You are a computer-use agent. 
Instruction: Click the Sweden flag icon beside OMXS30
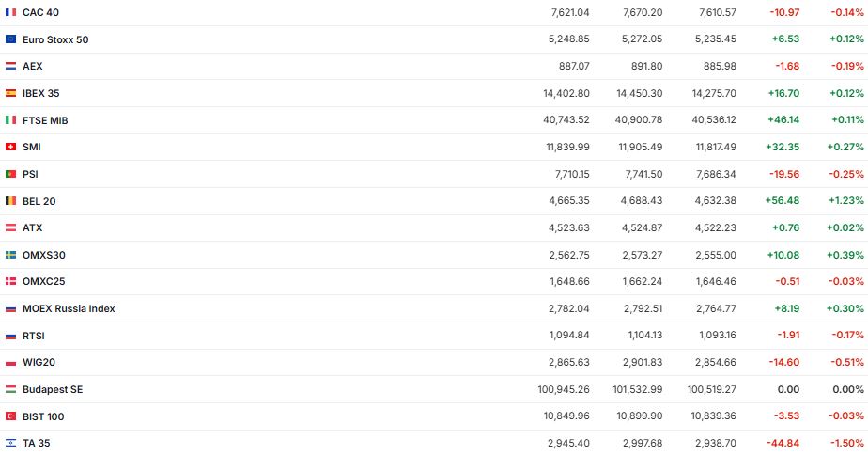[x=10, y=255]
